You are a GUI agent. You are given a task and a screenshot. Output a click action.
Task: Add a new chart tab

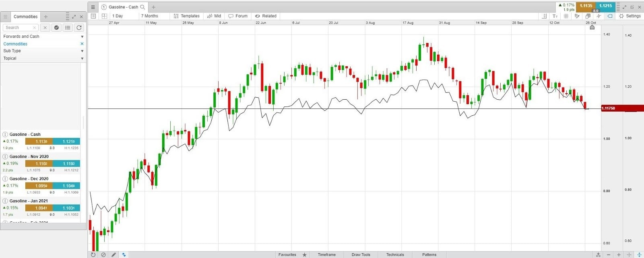point(153,7)
